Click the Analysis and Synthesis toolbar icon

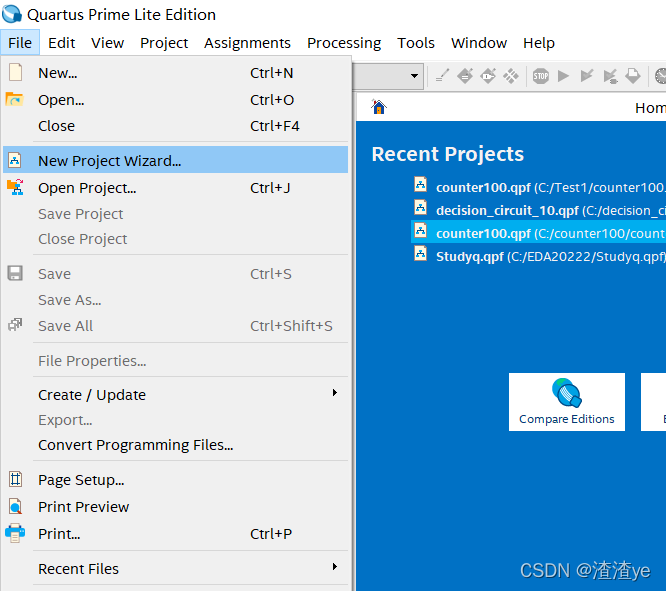click(587, 76)
